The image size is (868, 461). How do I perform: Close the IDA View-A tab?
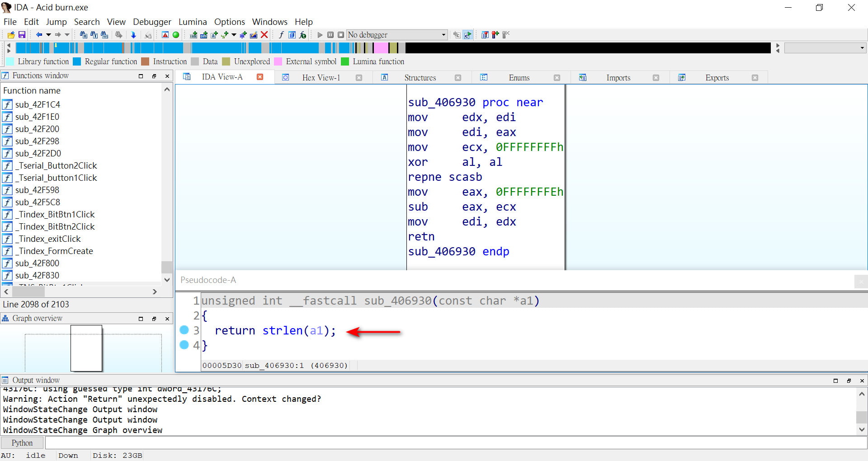click(260, 77)
